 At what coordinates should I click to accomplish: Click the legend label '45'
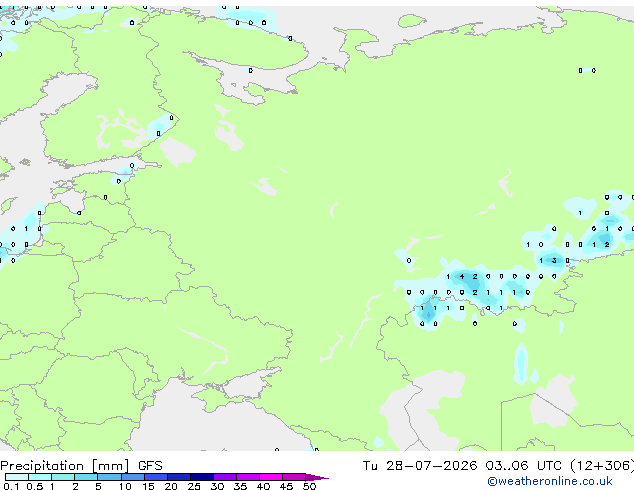[x=286, y=486]
